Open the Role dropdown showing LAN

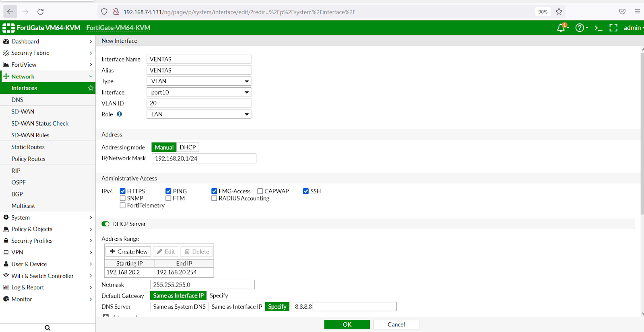[x=199, y=114]
